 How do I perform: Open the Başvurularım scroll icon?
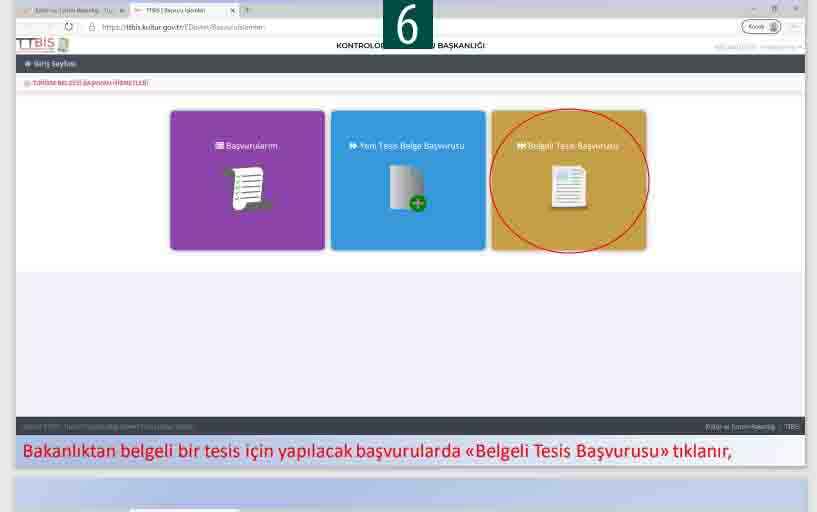tap(246, 188)
